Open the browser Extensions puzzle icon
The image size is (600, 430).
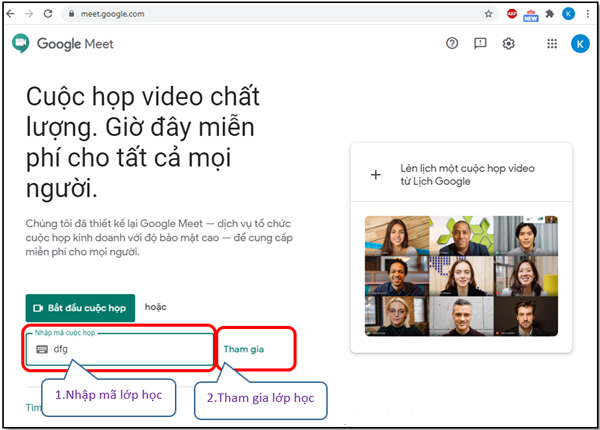tap(549, 14)
